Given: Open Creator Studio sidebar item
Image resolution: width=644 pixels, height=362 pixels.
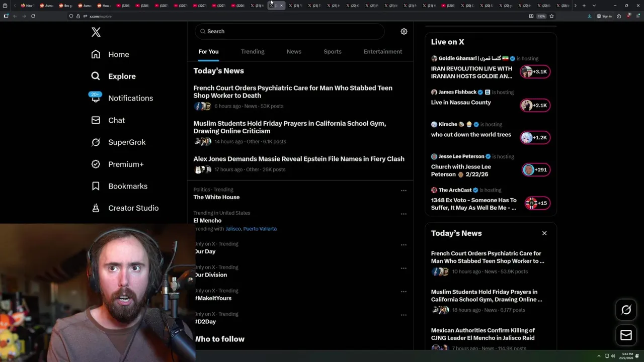Looking at the screenshot, I should tap(125, 208).
